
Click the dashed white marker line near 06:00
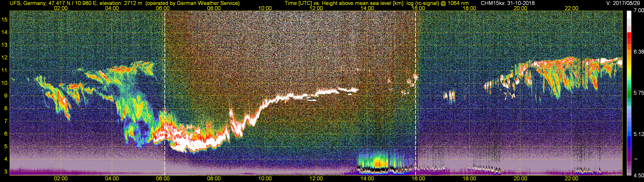tap(165, 93)
